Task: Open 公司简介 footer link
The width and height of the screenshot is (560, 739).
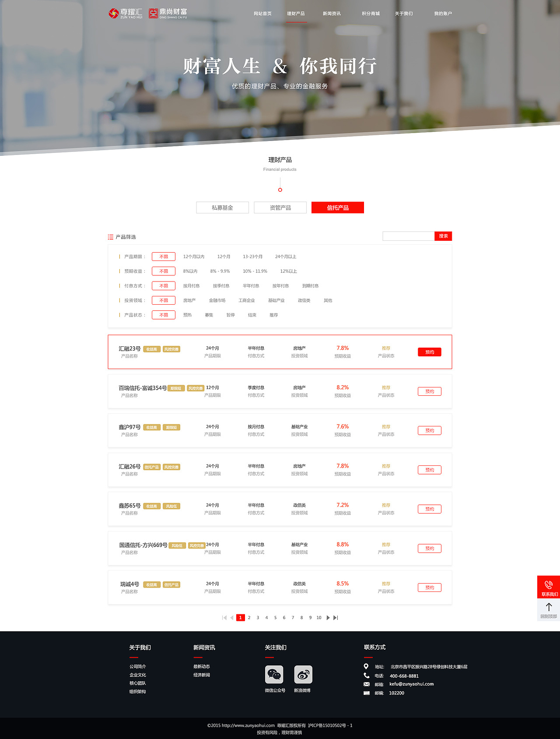Action: pos(138,666)
